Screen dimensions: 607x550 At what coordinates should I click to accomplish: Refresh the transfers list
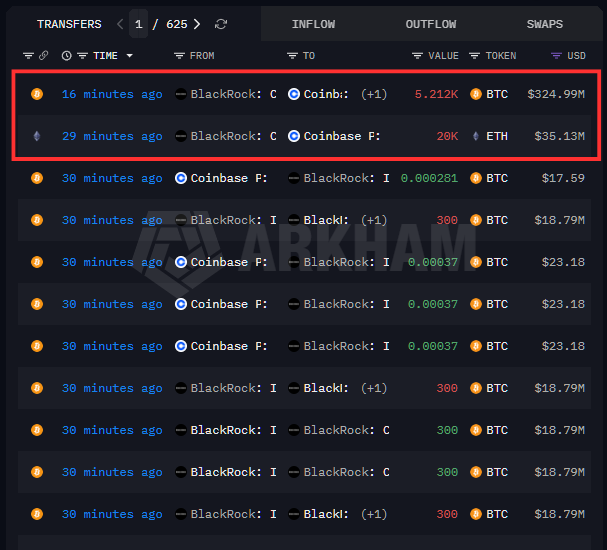tap(221, 24)
